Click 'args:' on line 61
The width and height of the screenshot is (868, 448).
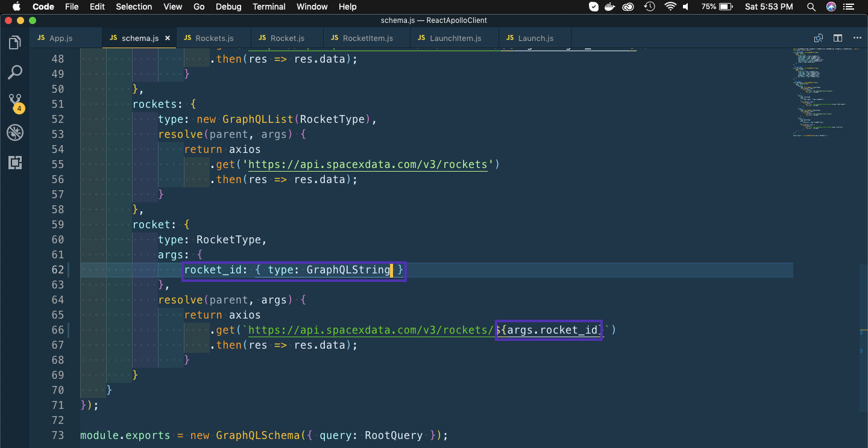pyautogui.click(x=174, y=255)
